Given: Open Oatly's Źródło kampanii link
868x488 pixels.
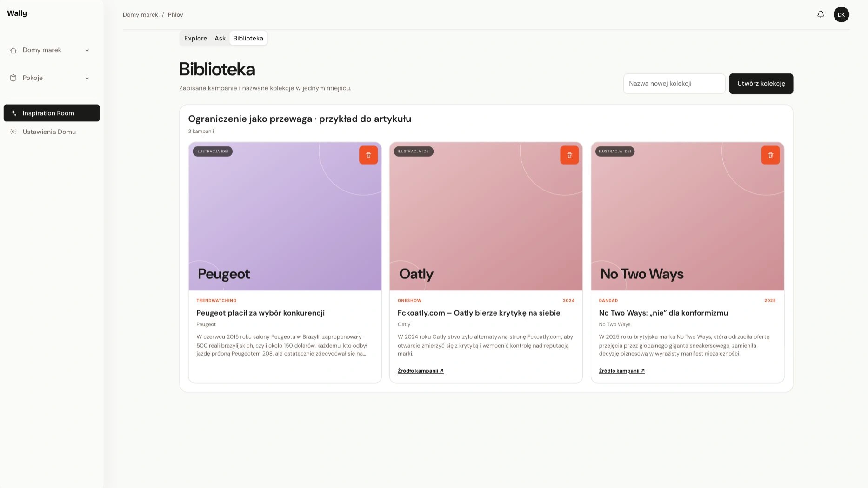Looking at the screenshot, I should coord(421,371).
